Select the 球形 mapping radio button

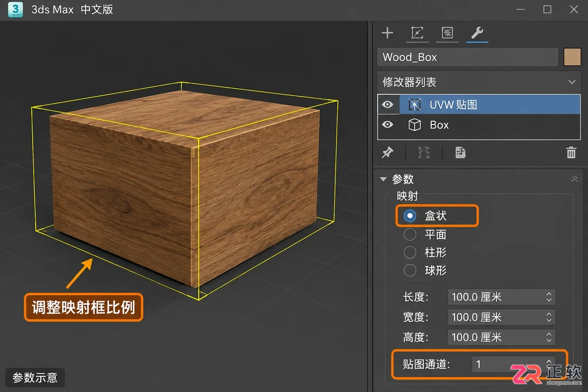click(410, 271)
